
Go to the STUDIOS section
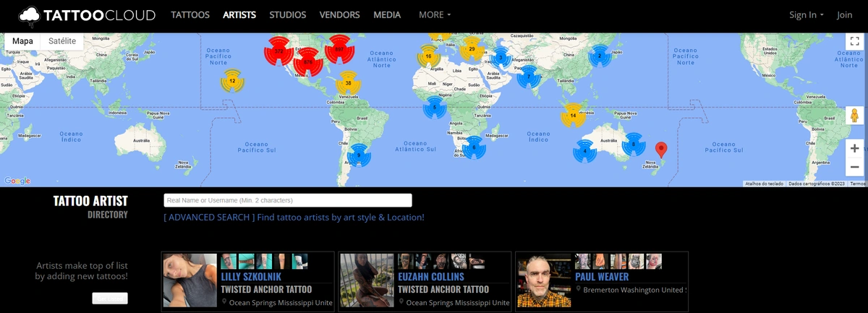coord(288,14)
